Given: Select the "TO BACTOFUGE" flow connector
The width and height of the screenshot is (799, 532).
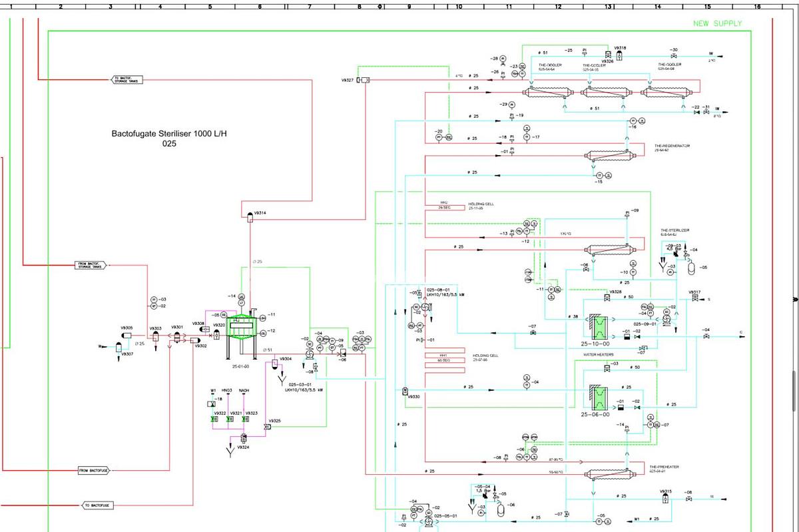Looking at the screenshot, I should click(x=96, y=506).
